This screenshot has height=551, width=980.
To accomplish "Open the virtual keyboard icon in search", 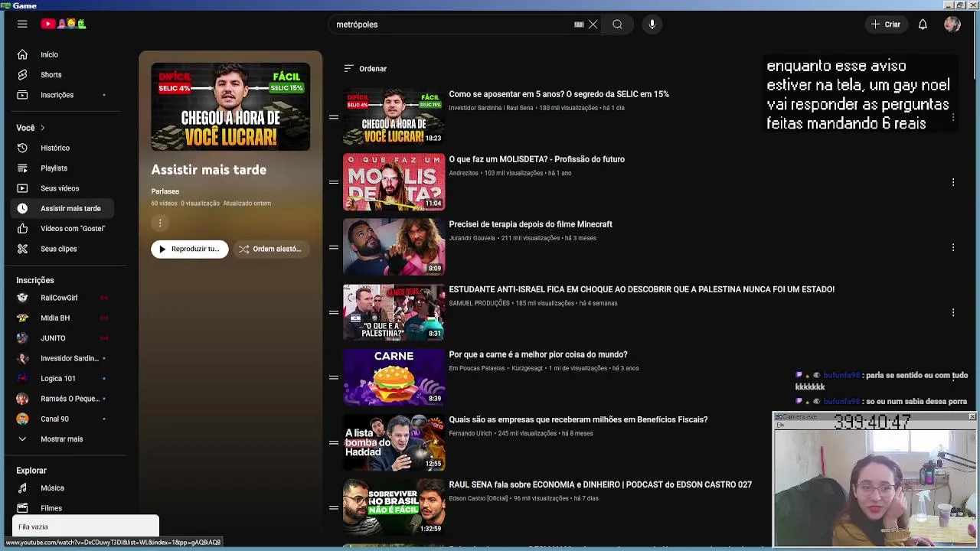I will (579, 24).
